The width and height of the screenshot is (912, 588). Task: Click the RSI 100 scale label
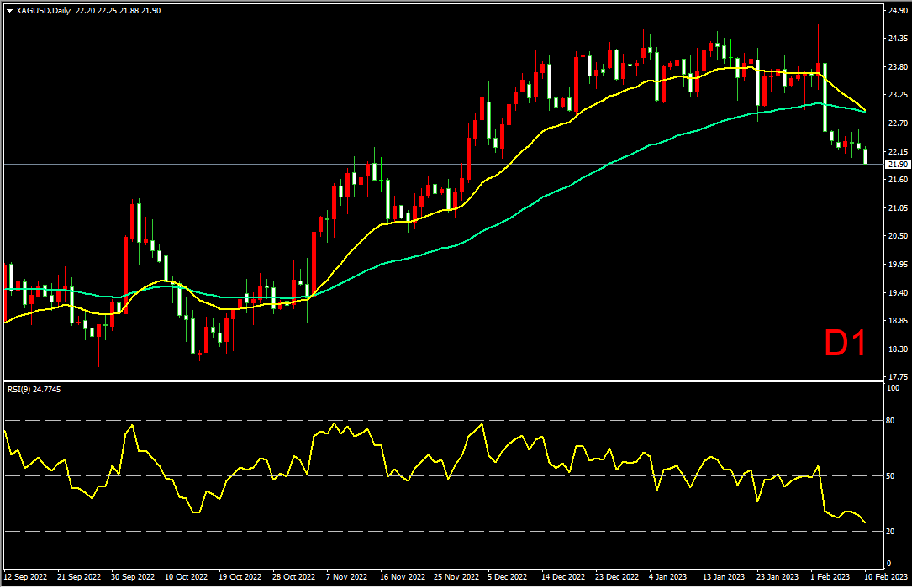[893, 388]
